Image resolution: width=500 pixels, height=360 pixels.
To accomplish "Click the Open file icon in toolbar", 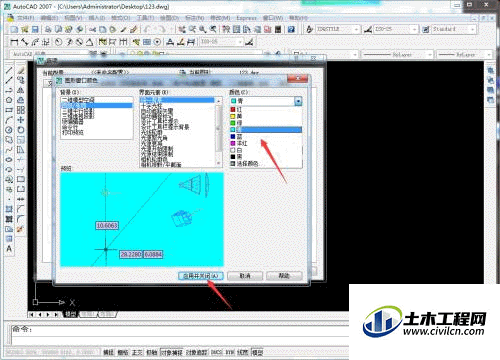I will coord(25,29).
